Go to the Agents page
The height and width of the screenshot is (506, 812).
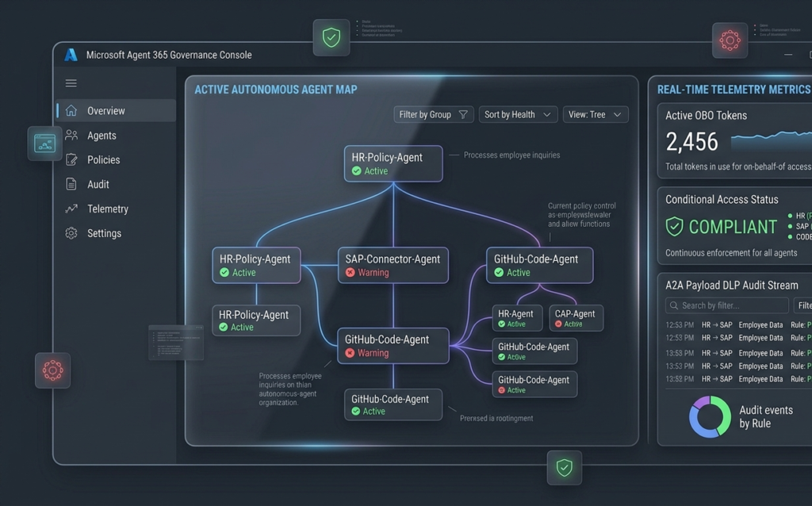coord(117,135)
